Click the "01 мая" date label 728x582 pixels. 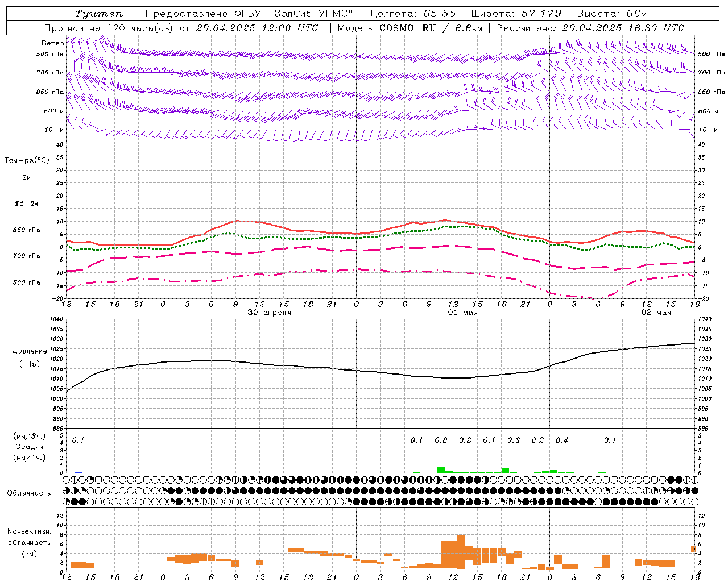click(463, 313)
